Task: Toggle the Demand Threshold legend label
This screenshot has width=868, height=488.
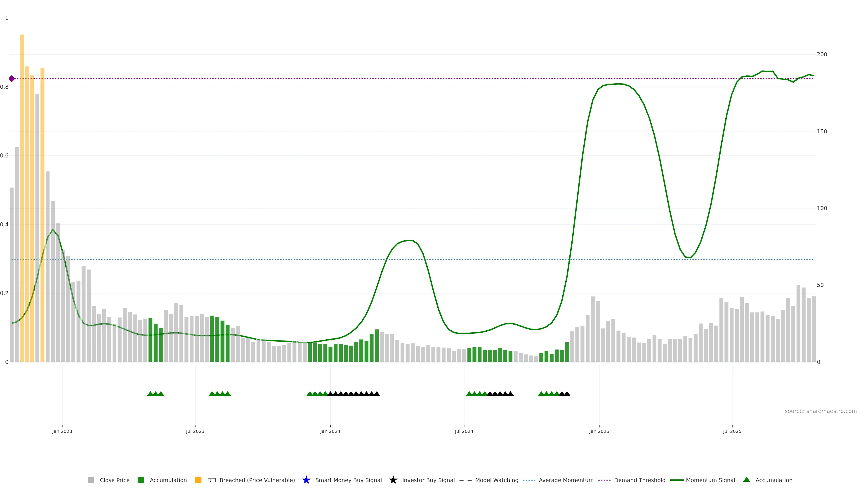Action: click(639, 480)
